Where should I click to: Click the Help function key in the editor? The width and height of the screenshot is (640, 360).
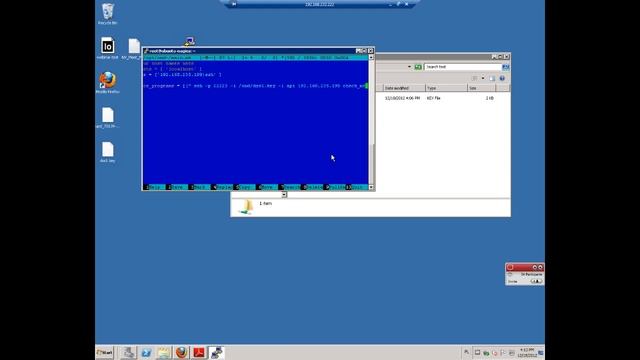tap(154, 187)
